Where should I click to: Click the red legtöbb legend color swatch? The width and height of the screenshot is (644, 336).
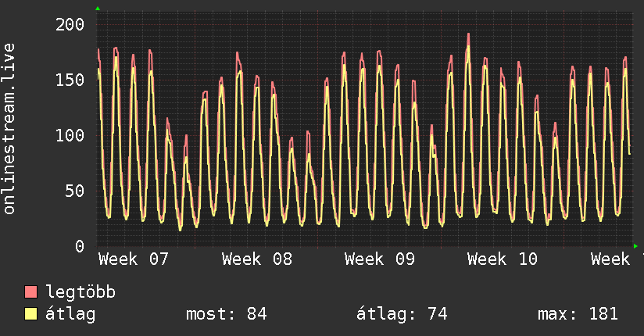click(31, 293)
